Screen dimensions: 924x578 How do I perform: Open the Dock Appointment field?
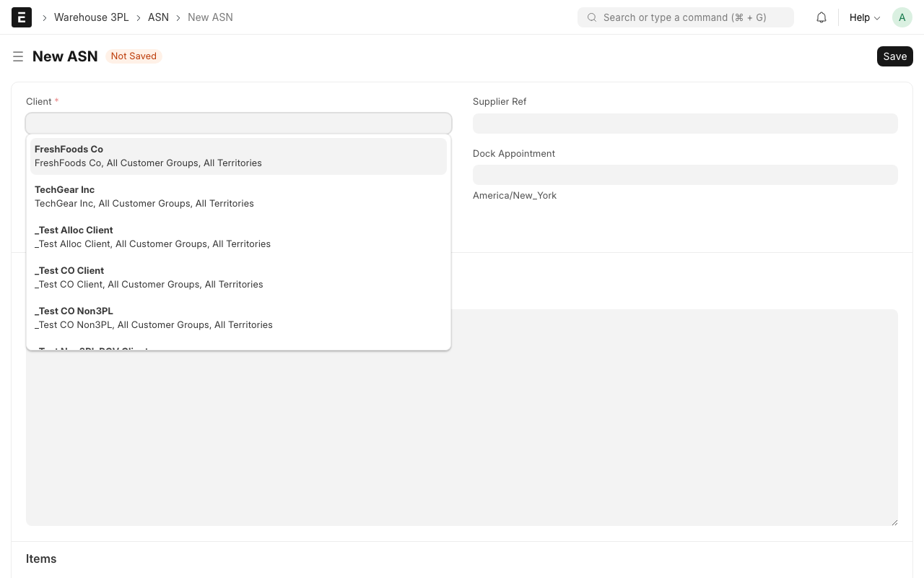(x=684, y=175)
